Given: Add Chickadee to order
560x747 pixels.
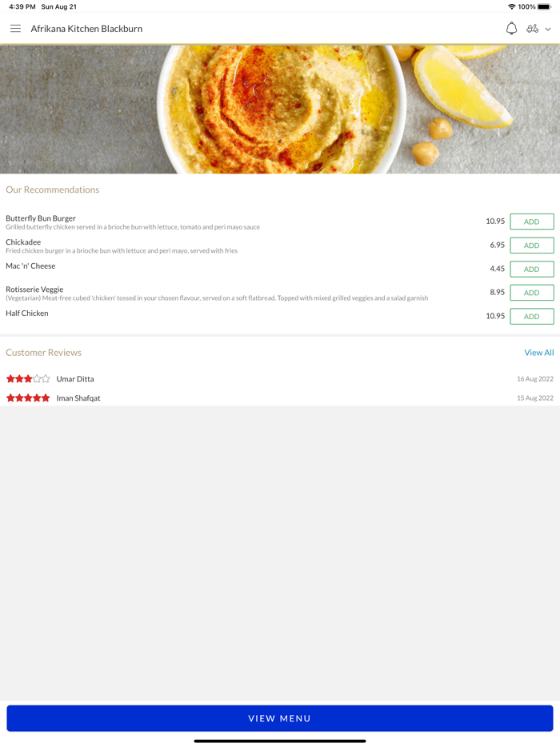Looking at the screenshot, I should [x=532, y=246].
